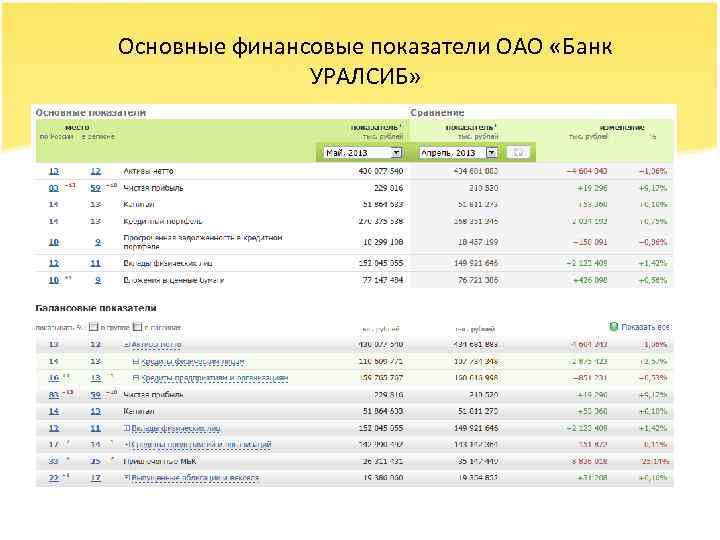Click region rank 12 for Активы нетто, top table
720x540 pixels.
point(96,171)
